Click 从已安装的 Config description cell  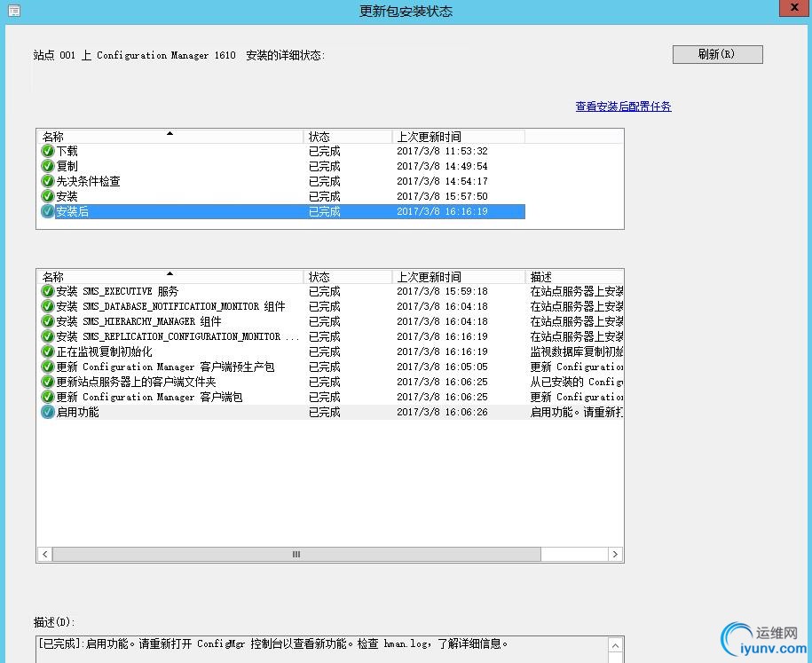[x=576, y=382]
